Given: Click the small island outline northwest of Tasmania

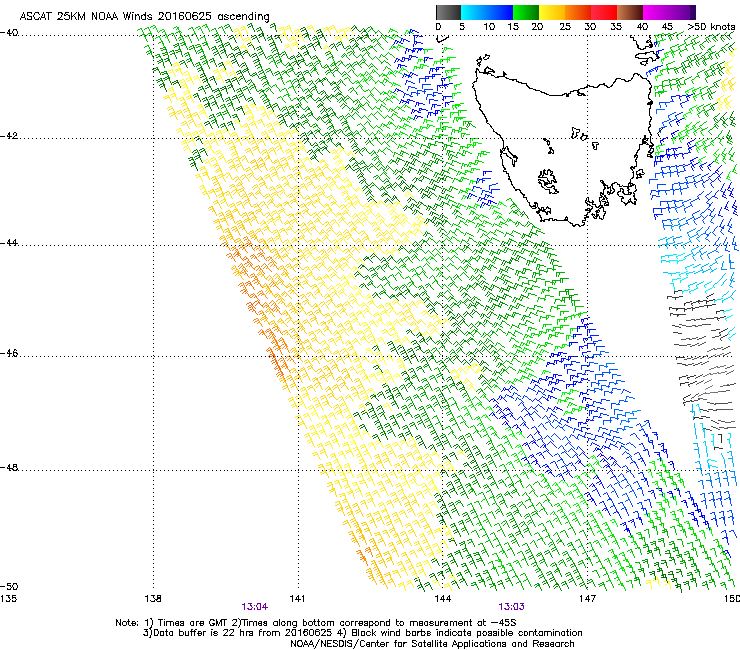Looking at the screenshot, I should (483, 60).
